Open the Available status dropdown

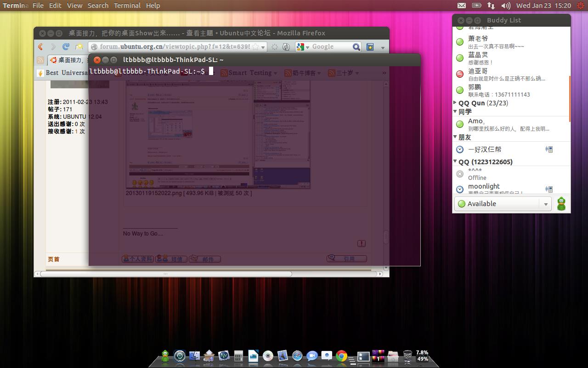tap(503, 203)
